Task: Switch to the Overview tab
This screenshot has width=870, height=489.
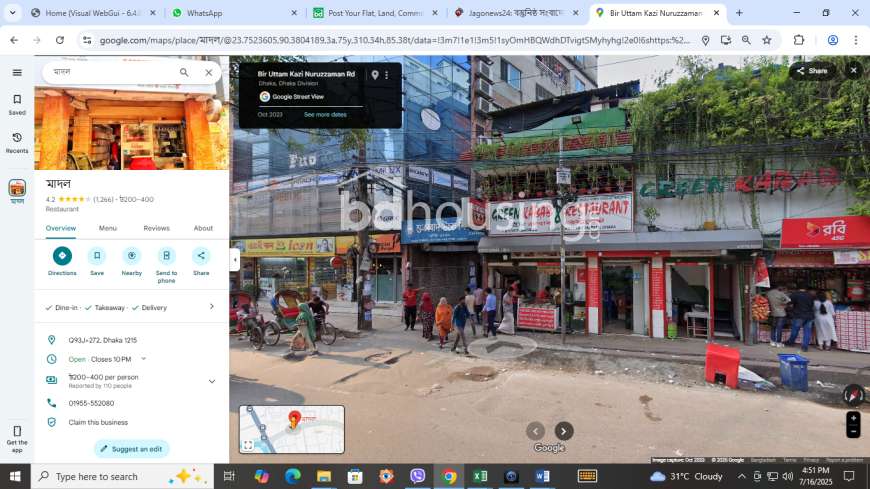Action: pyautogui.click(x=60, y=228)
